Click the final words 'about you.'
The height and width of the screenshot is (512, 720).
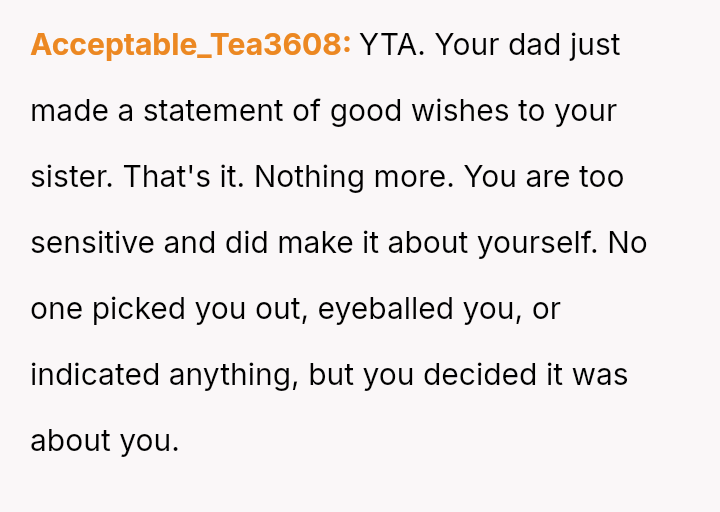pyautogui.click(x=104, y=441)
